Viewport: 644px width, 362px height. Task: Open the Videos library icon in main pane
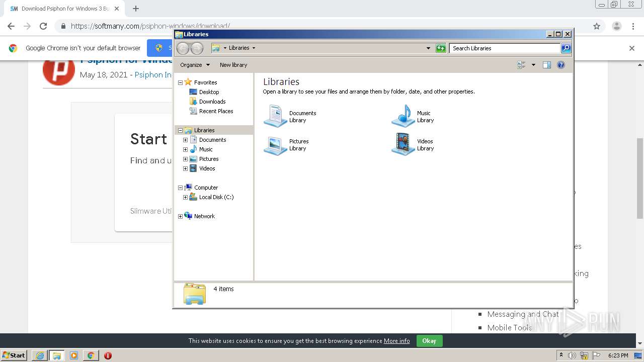click(403, 144)
